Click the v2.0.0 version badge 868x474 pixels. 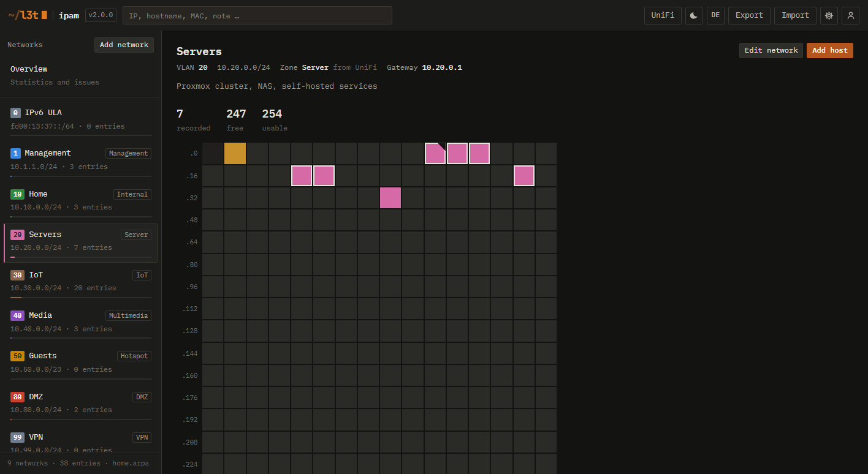[101, 15]
